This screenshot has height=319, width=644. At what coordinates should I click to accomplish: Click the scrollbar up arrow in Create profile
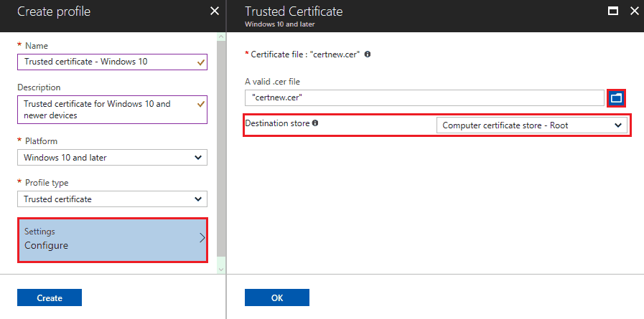[x=221, y=37]
